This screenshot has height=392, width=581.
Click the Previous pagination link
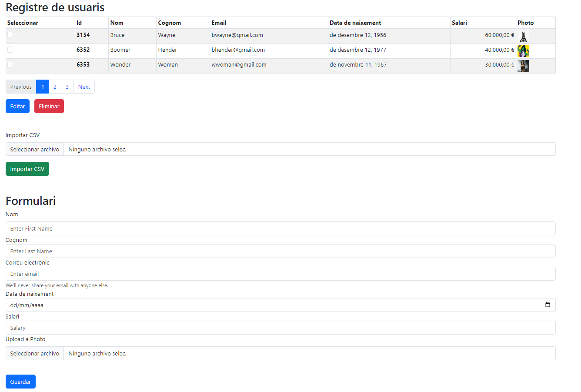point(21,87)
